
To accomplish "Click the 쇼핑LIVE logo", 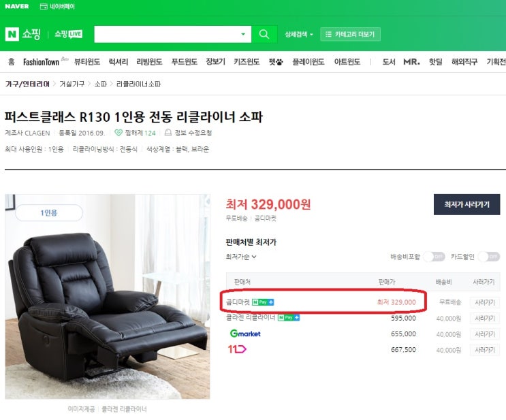I will [x=67, y=34].
